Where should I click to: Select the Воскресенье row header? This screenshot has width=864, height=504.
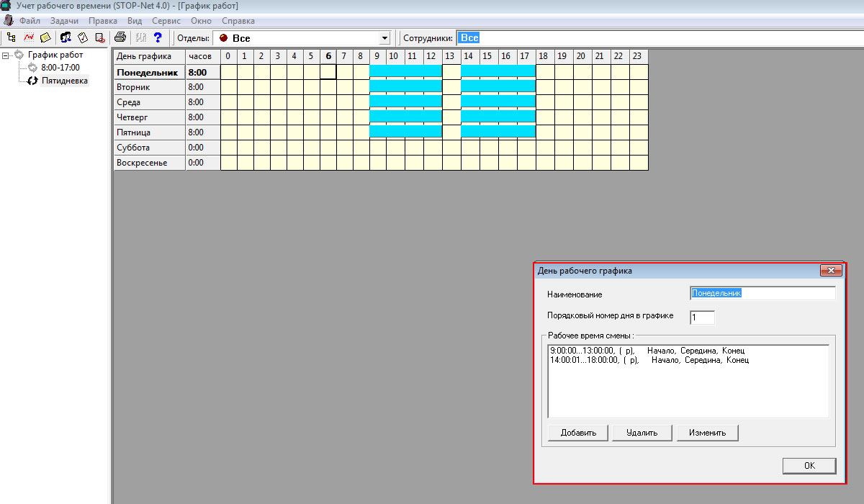[149, 163]
